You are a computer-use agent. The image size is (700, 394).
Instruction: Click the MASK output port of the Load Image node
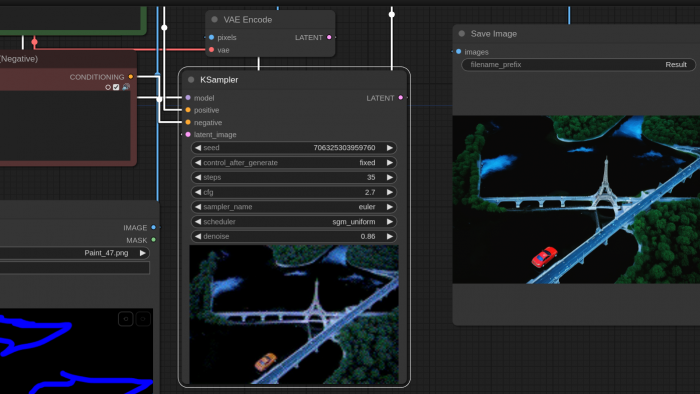coord(154,240)
